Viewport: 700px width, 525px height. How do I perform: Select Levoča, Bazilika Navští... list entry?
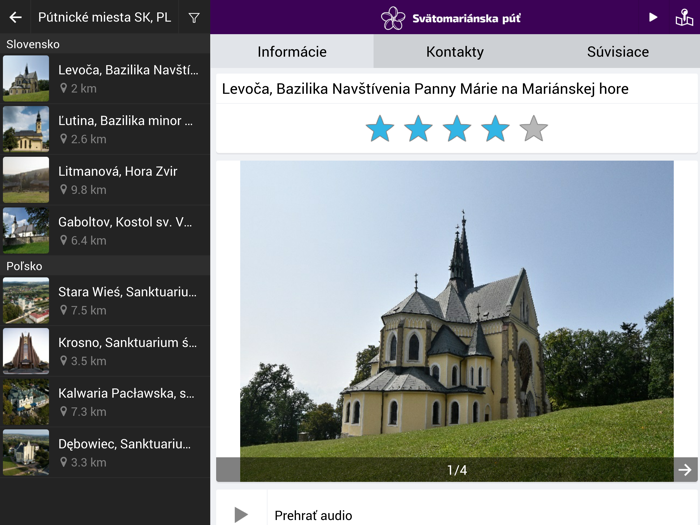[x=105, y=79]
